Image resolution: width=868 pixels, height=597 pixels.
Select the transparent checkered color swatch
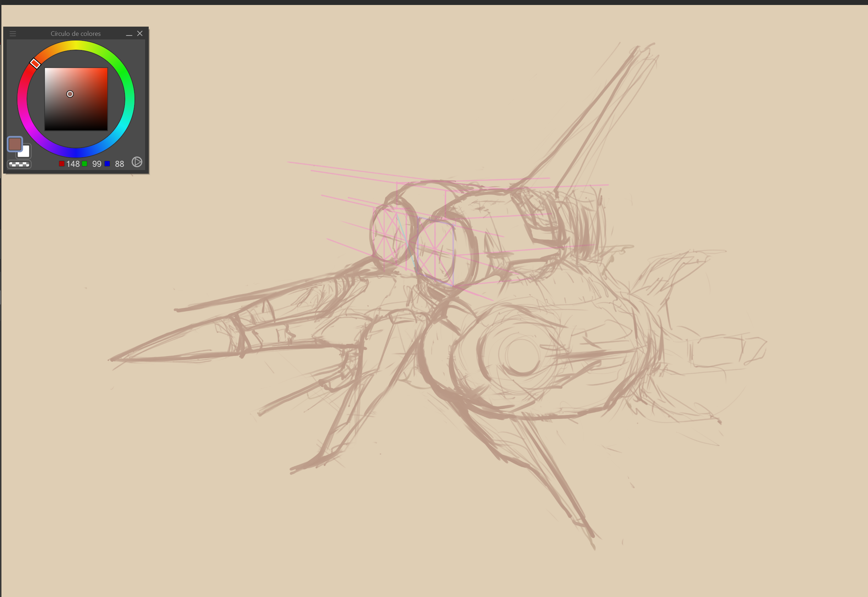pos(19,164)
